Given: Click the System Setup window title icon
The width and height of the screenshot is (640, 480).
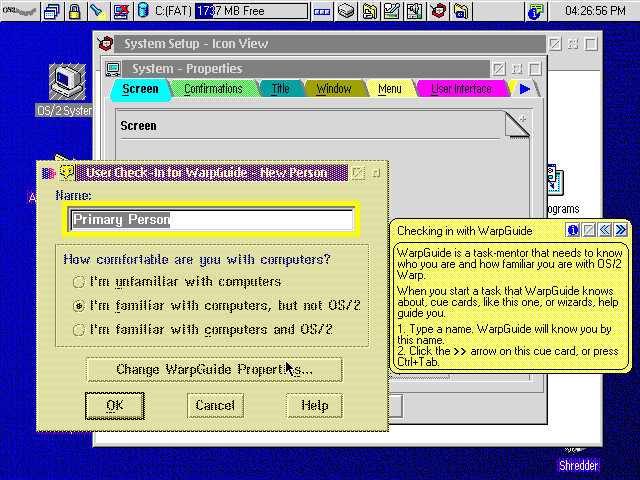Looking at the screenshot, I should [105, 43].
